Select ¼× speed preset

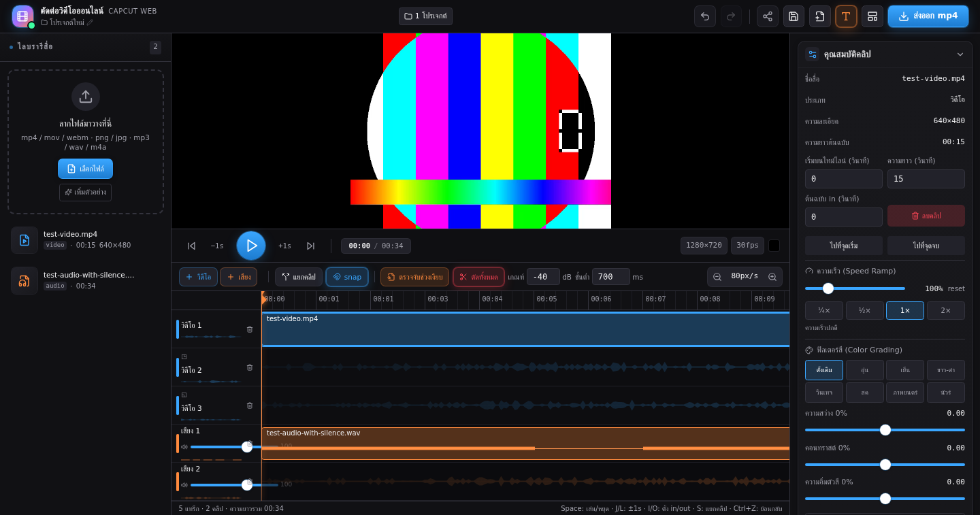(x=824, y=310)
